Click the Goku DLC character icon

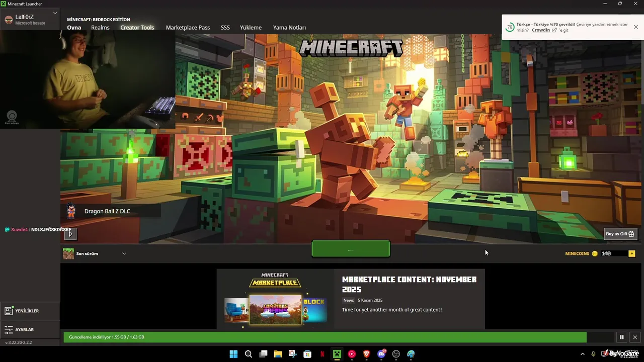71,211
